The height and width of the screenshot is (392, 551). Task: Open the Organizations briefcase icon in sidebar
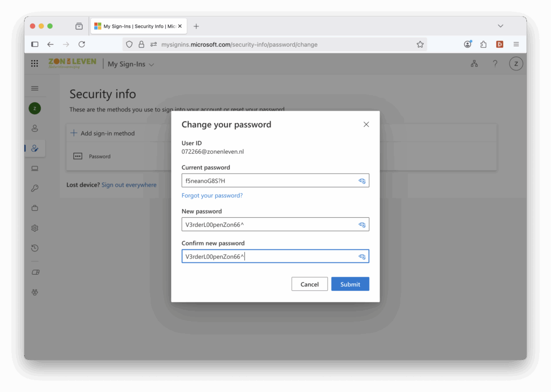[35, 208]
